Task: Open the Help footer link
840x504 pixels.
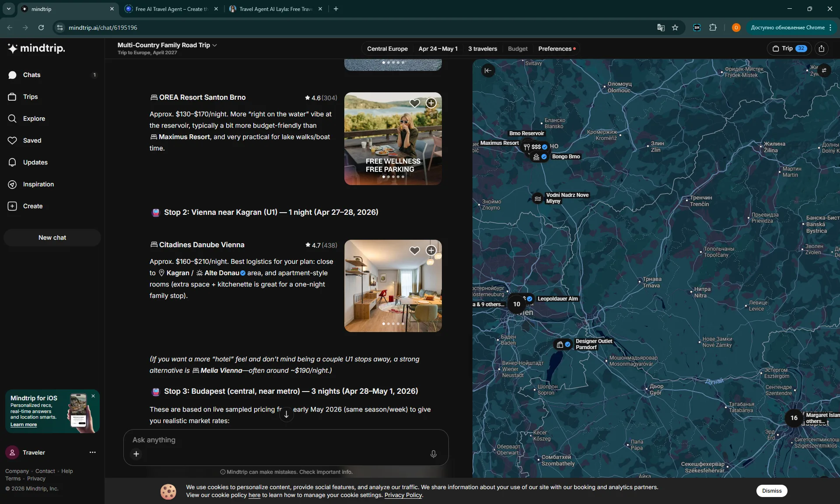Action: [x=67, y=471]
